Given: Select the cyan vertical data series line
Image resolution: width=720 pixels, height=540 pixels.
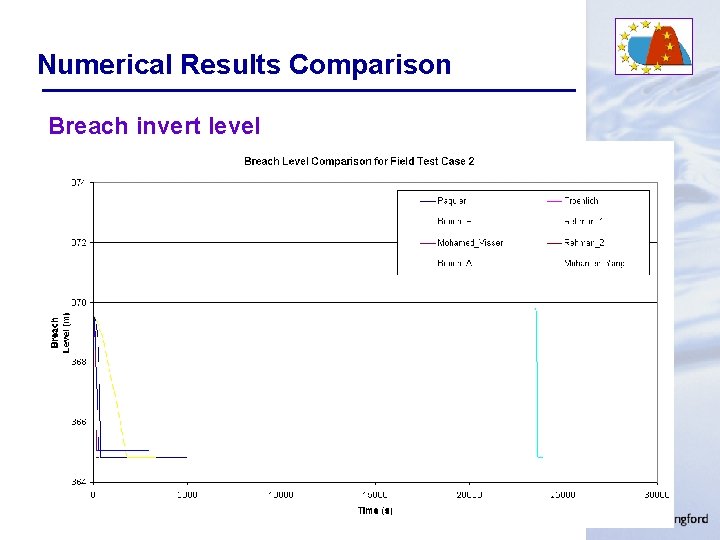Looking at the screenshot, I should pyautogui.click(x=537, y=383).
